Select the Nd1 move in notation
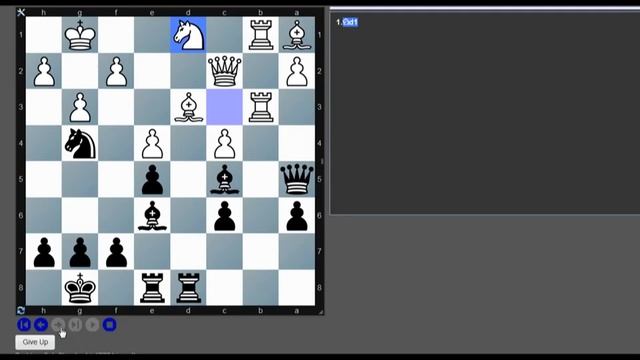Image resolution: width=640 pixels, height=360 pixels. pyautogui.click(x=350, y=22)
